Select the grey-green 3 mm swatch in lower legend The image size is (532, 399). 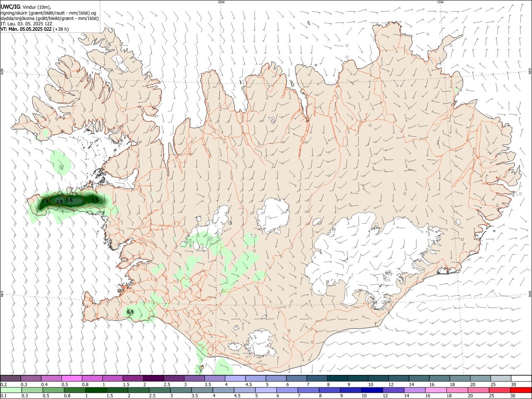click(181, 390)
